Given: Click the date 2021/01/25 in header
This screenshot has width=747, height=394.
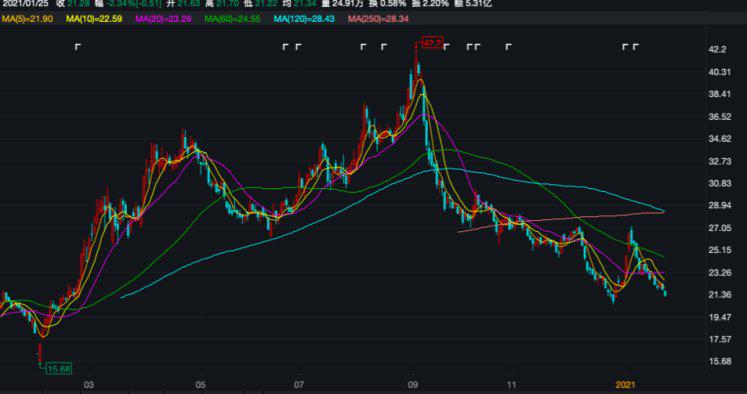Looking at the screenshot, I should click(25, 4).
